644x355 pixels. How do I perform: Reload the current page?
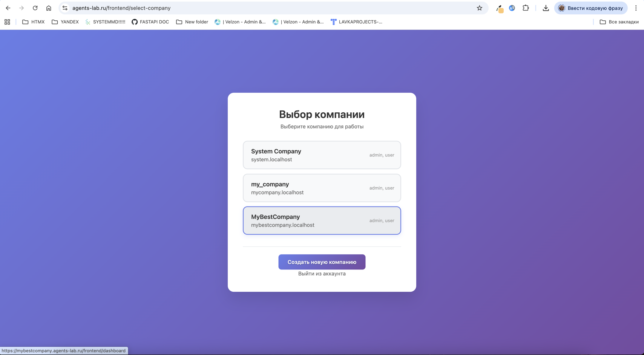click(35, 8)
